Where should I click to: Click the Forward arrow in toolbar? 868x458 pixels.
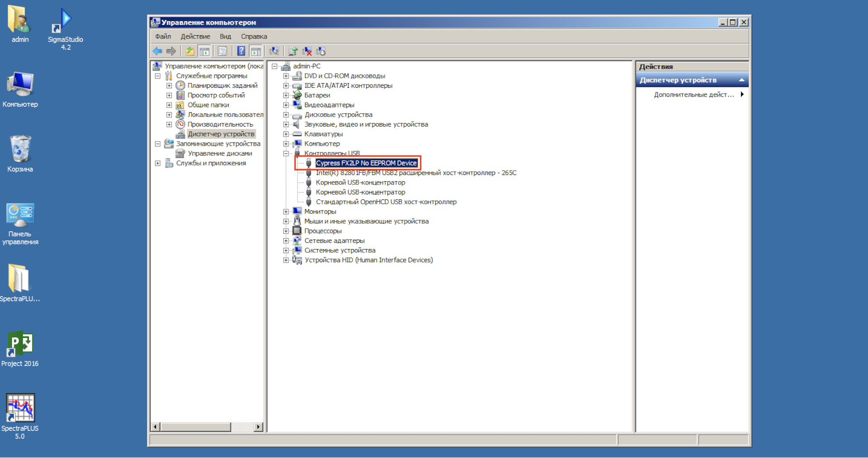(171, 51)
